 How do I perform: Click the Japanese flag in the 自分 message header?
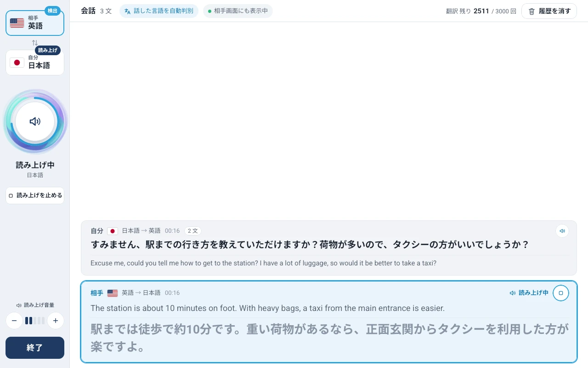(113, 231)
